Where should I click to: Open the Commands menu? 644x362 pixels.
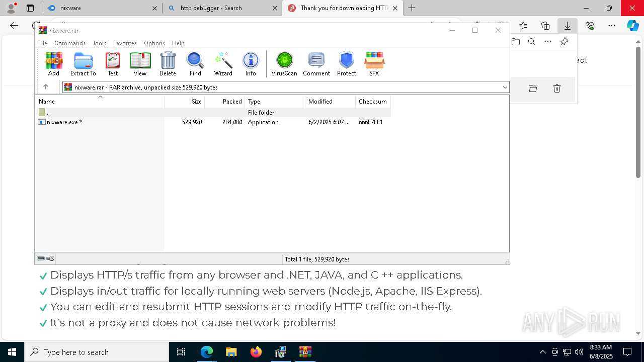(x=70, y=43)
